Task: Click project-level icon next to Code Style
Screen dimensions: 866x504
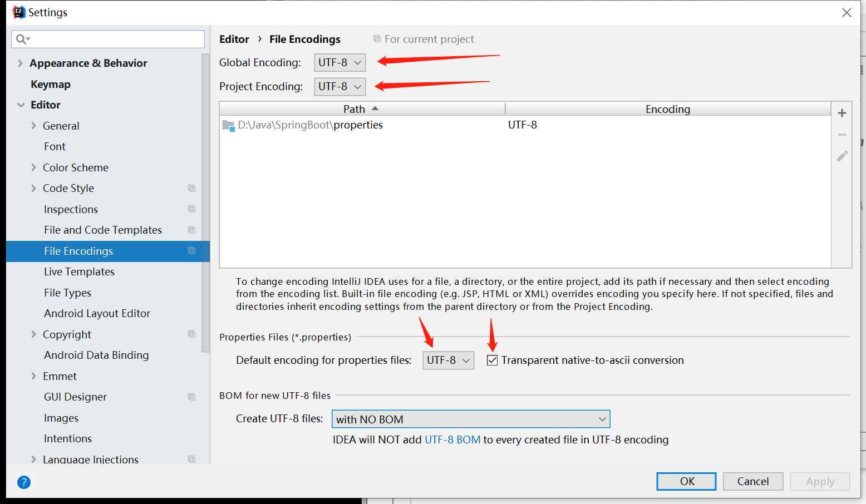Action: tap(192, 189)
